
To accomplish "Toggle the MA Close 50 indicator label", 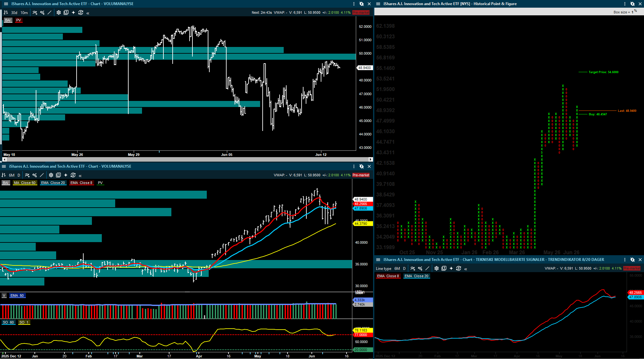I will coord(25,183).
